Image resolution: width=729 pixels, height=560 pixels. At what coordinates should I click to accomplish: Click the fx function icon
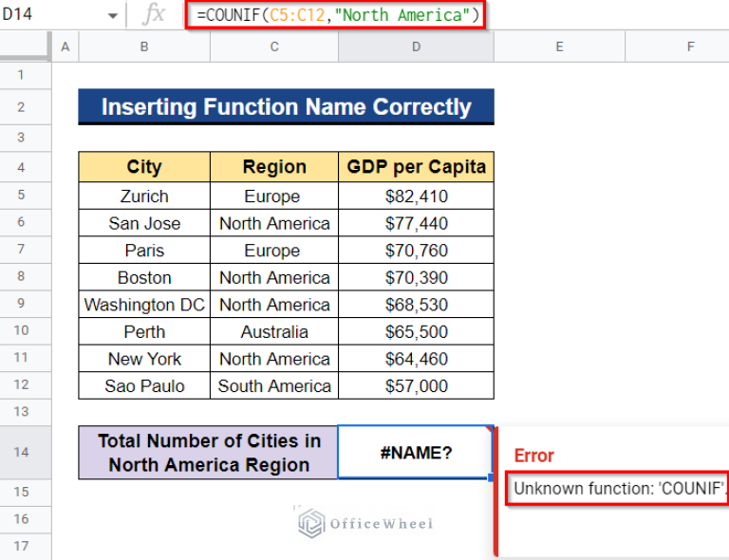pos(154,14)
